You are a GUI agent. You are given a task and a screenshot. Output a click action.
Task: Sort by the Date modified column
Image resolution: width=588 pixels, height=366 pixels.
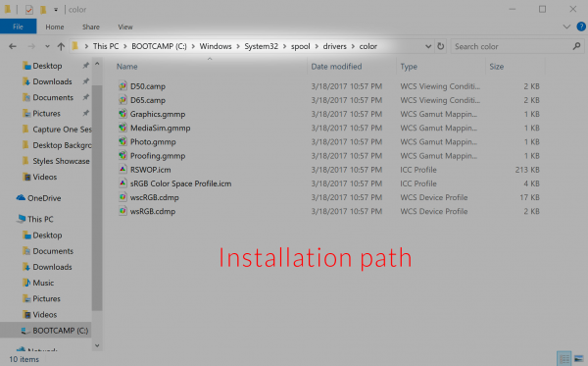(x=336, y=67)
